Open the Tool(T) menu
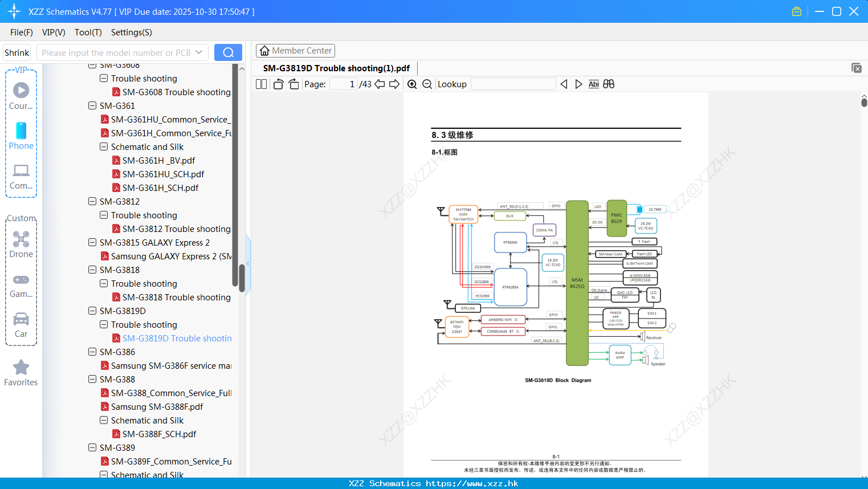 tap(88, 32)
